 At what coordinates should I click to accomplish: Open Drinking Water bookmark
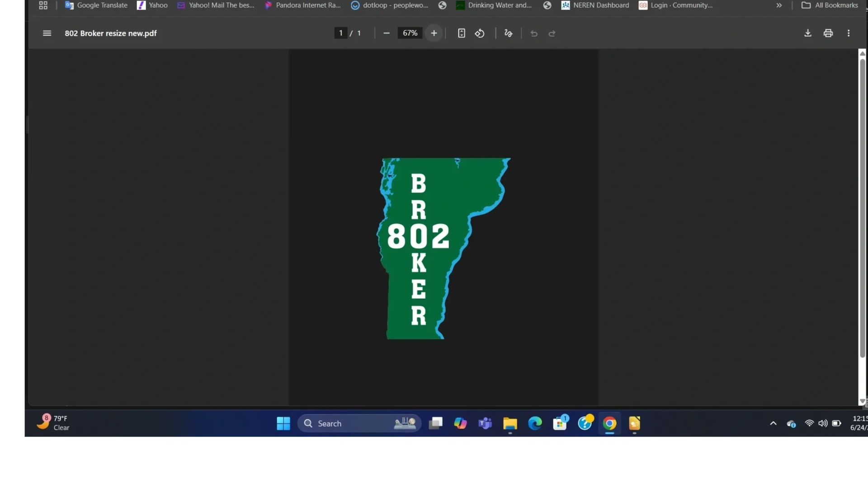tap(494, 5)
